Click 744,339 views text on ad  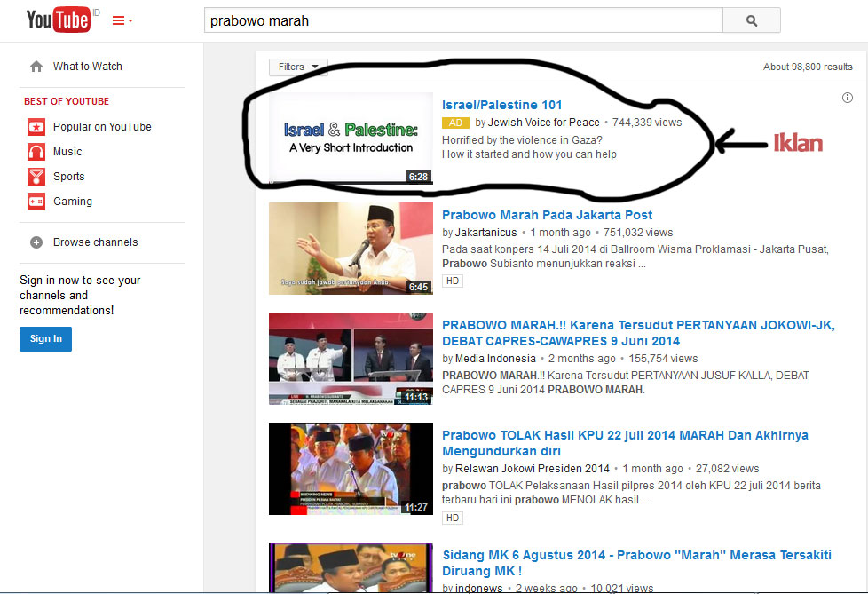click(x=647, y=123)
